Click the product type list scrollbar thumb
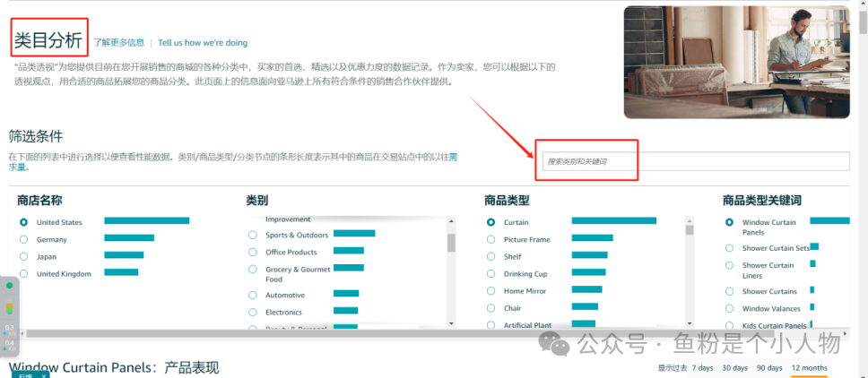Screen dimensions: 868x378 coord(690,230)
